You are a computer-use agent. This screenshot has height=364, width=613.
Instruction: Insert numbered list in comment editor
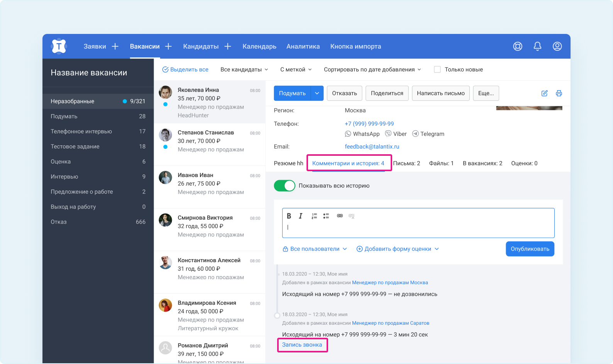pyautogui.click(x=314, y=216)
